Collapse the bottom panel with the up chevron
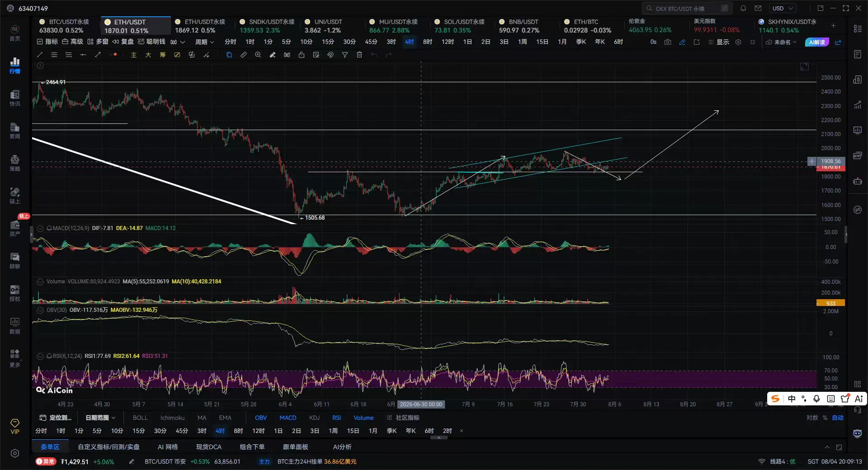Image resolution: width=868 pixels, height=470 pixels. pos(827,447)
